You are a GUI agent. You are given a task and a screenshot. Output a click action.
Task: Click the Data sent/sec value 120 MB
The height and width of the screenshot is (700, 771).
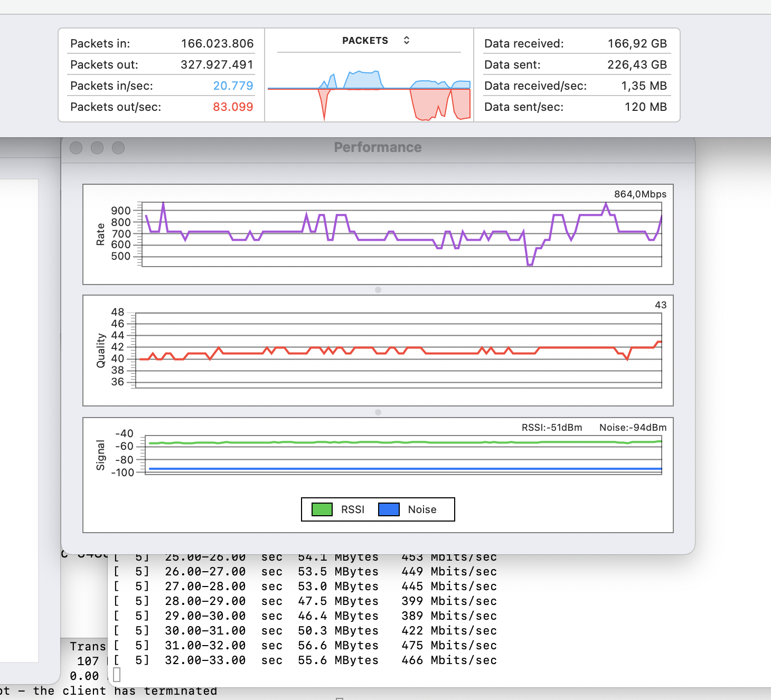click(645, 107)
